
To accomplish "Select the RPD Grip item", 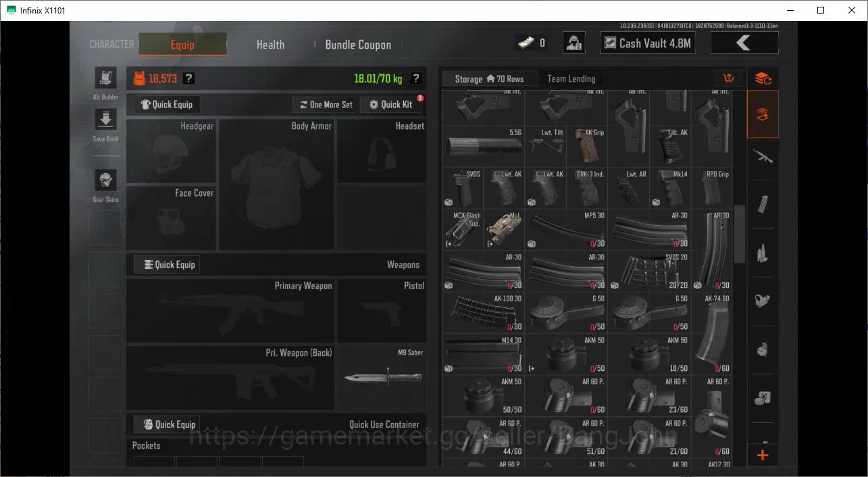I will [711, 188].
